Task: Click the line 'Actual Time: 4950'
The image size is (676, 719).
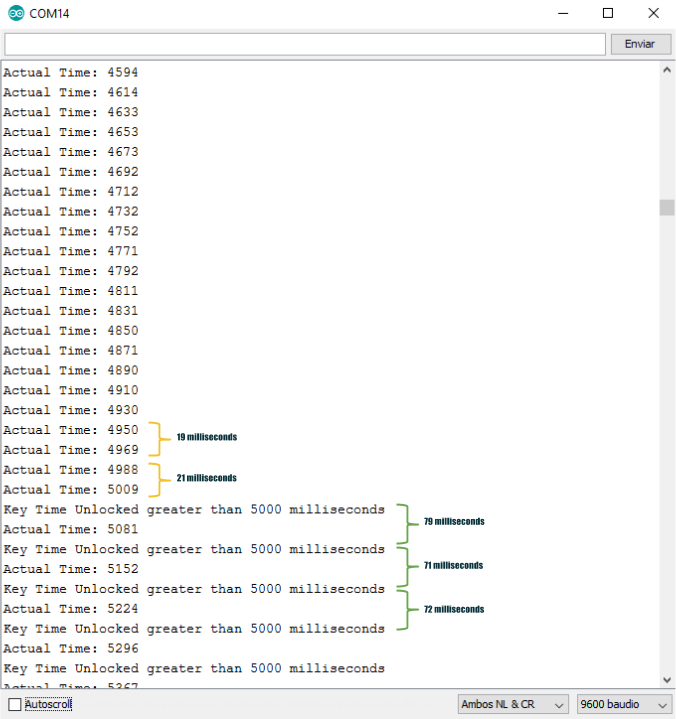Action: point(71,430)
